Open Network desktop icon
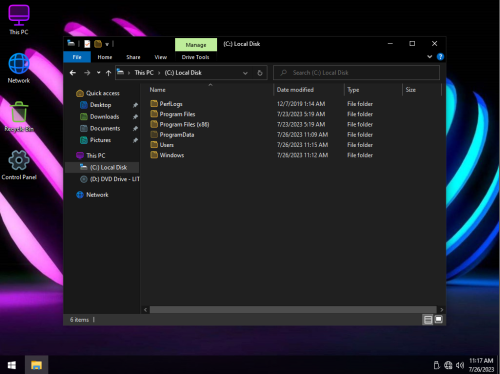This screenshot has width=500, height=374. click(x=19, y=68)
